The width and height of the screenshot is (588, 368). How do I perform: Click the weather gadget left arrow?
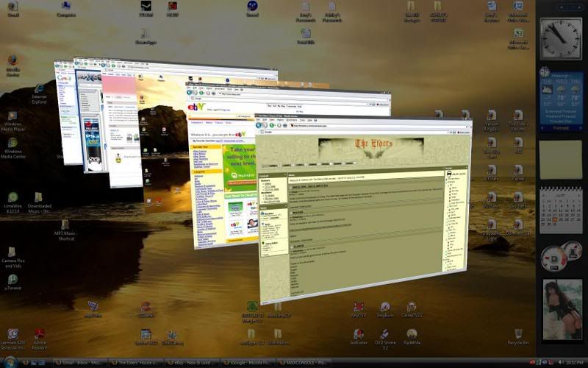pyautogui.click(x=542, y=128)
